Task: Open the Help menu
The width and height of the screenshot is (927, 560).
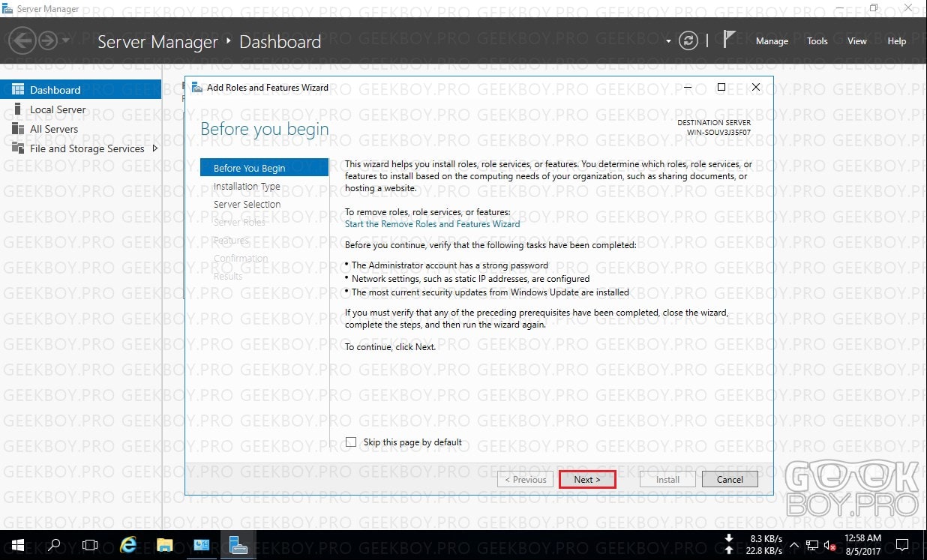Action: [897, 41]
